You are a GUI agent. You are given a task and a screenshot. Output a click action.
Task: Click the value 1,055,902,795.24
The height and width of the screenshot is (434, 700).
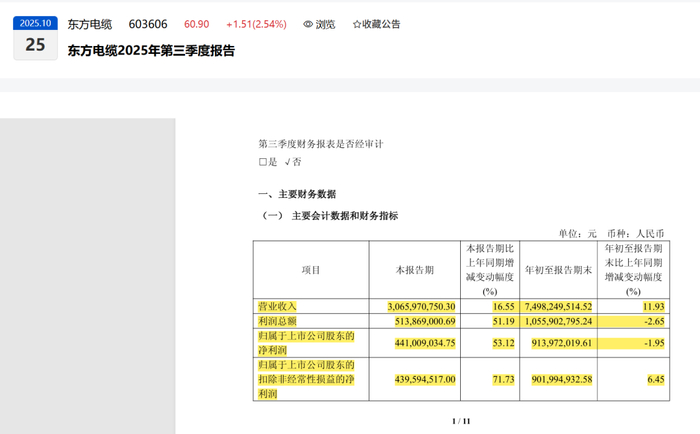(x=558, y=321)
